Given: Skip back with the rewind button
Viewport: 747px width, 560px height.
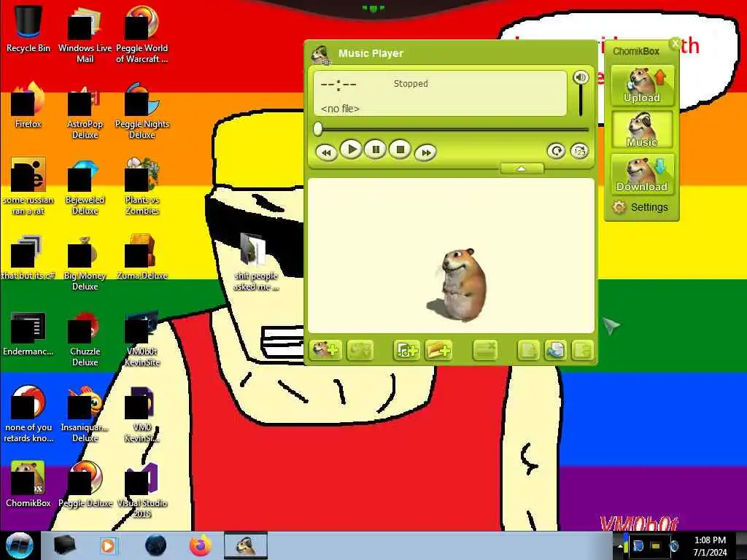Looking at the screenshot, I should (x=326, y=153).
